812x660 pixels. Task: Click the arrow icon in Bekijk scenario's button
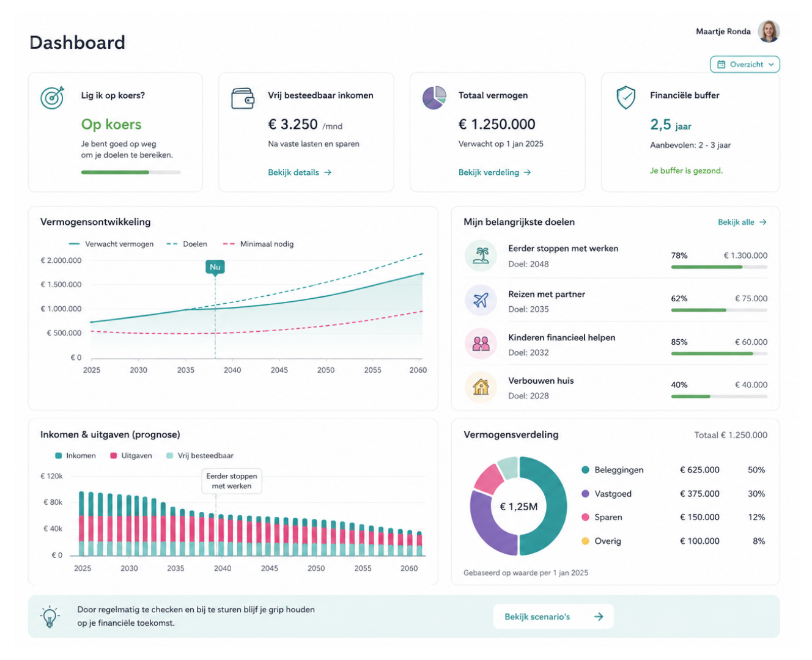[599, 617]
